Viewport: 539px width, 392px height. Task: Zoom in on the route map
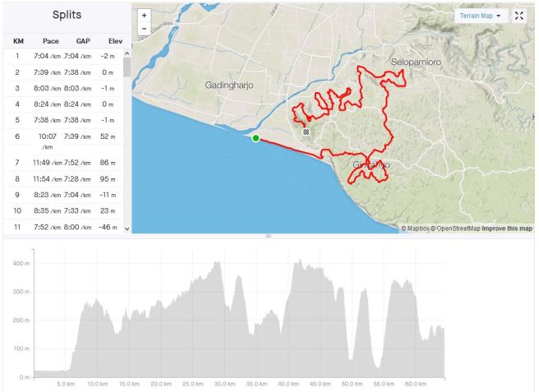click(144, 15)
